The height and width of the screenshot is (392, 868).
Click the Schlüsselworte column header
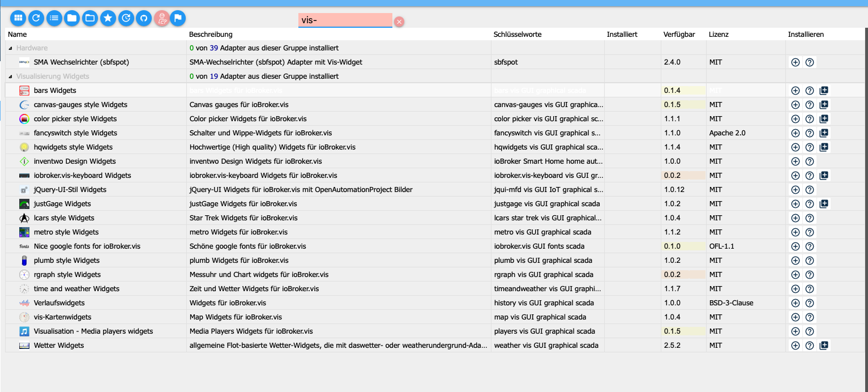pyautogui.click(x=518, y=35)
